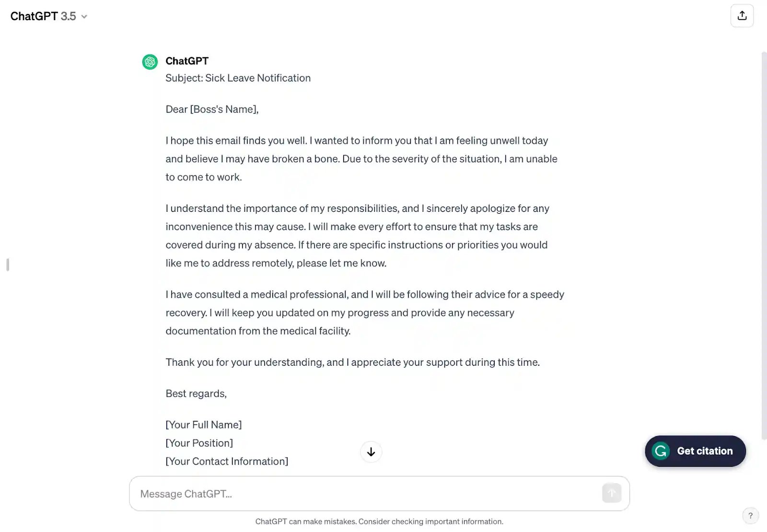The width and height of the screenshot is (767, 532).
Task: Focus the Message ChatGPT input field
Action: click(x=364, y=494)
